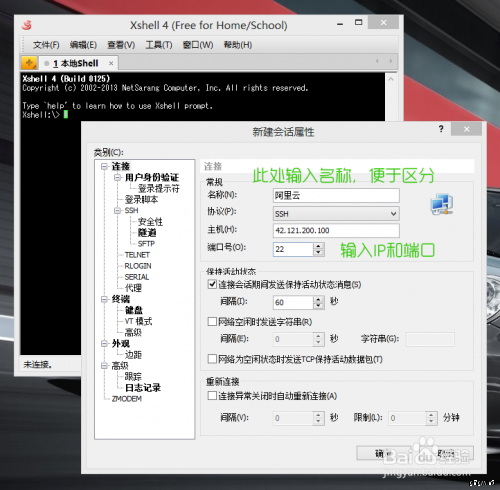Click the host field containing 42.121.200.100

coord(336,230)
